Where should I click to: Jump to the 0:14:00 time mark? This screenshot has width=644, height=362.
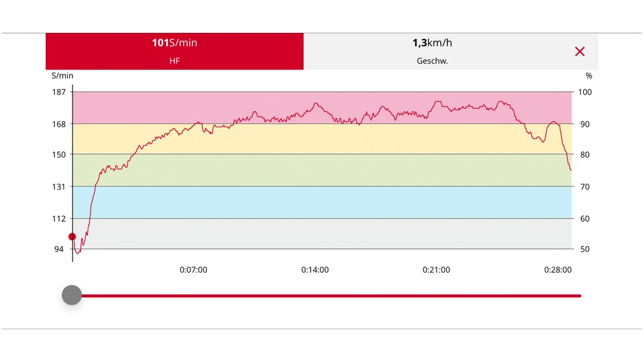tap(315, 270)
